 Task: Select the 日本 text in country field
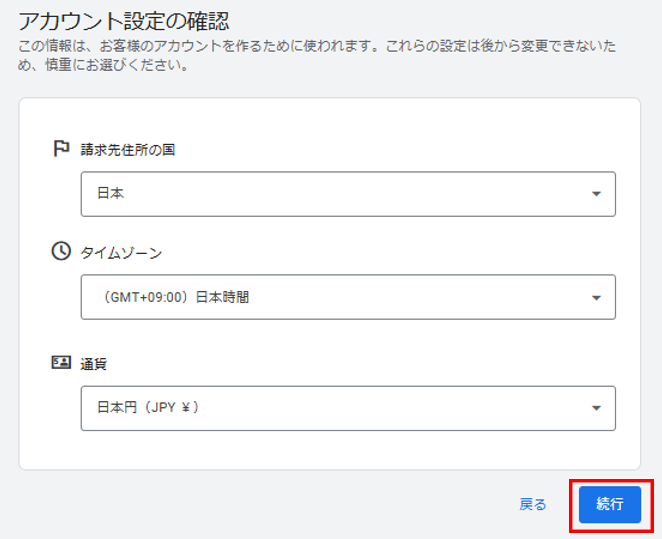[110, 193]
